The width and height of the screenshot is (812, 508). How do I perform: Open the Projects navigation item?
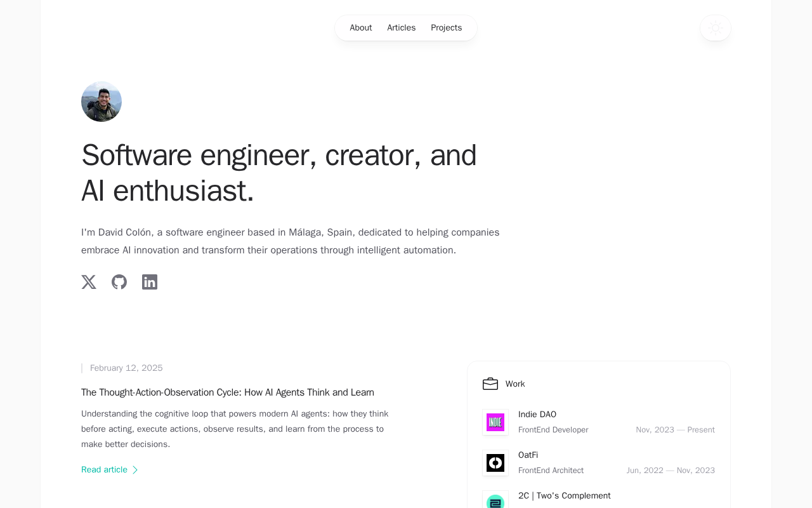tap(447, 28)
